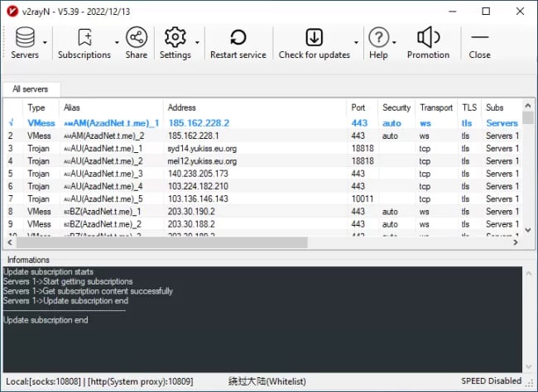Open the Help question mark icon
Image resolution: width=538 pixels, height=392 pixels.
tap(378, 37)
